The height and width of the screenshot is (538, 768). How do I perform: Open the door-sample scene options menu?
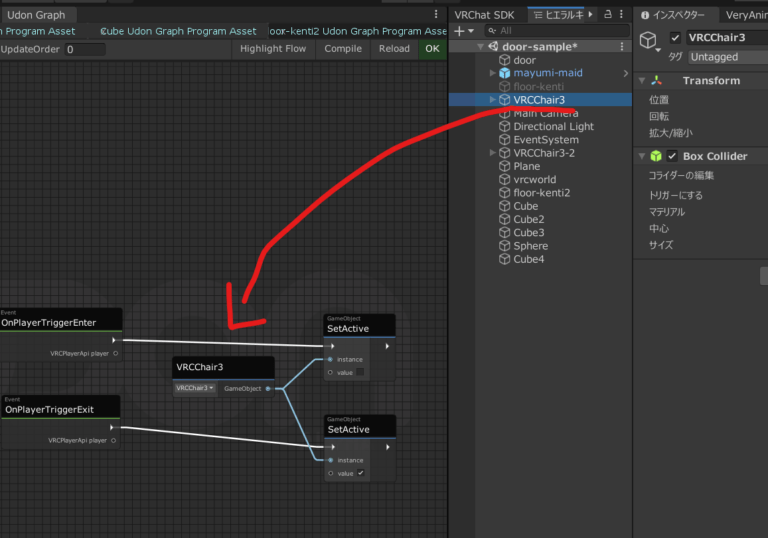pyautogui.click(x=623, y=47)
